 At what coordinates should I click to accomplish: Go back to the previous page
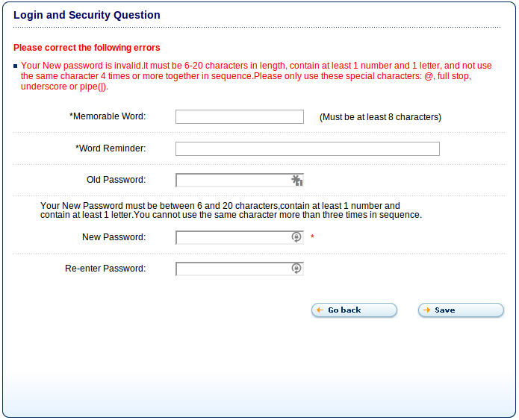[354, 310]
